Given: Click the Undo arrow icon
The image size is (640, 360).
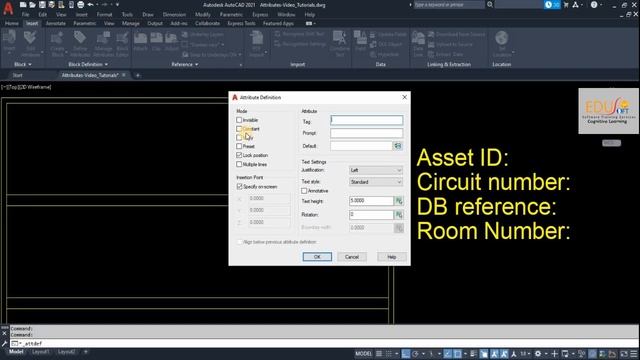Looking at the screenshot, I should click(91, 5).
